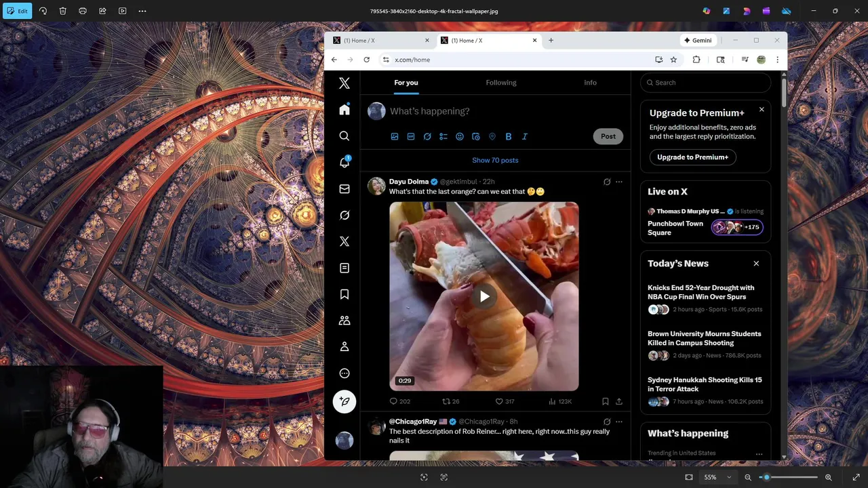Screen dimensions: 868x488
Task: Open the Chrome extensions puzzle icon
Action: click(x=696, y=60)
